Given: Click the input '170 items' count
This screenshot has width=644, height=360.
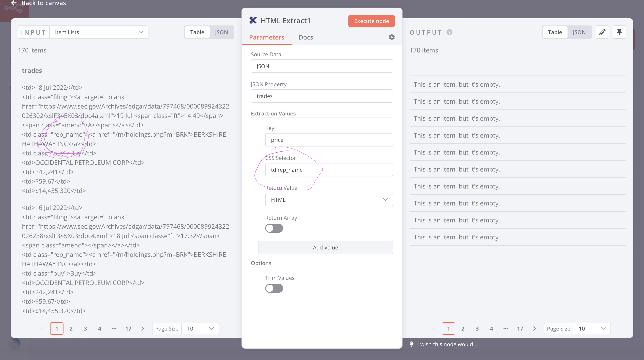Looking at the screenshot, I should (x=32, y=50).
